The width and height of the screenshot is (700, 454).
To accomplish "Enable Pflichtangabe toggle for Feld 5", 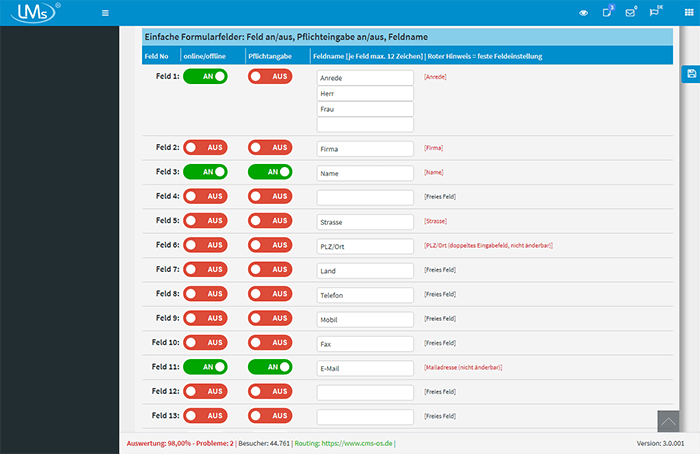I will tap(270, 221).
